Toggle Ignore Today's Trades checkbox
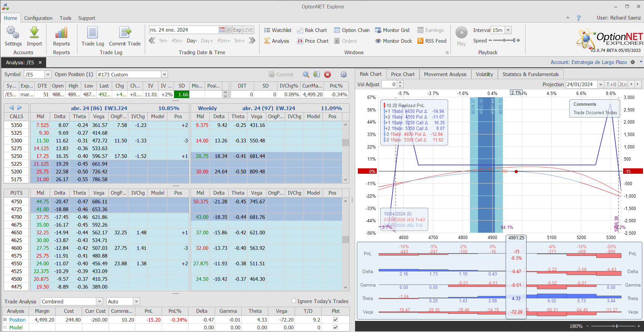This screenshot has height=332, width=644. click(x=294, y=301)
